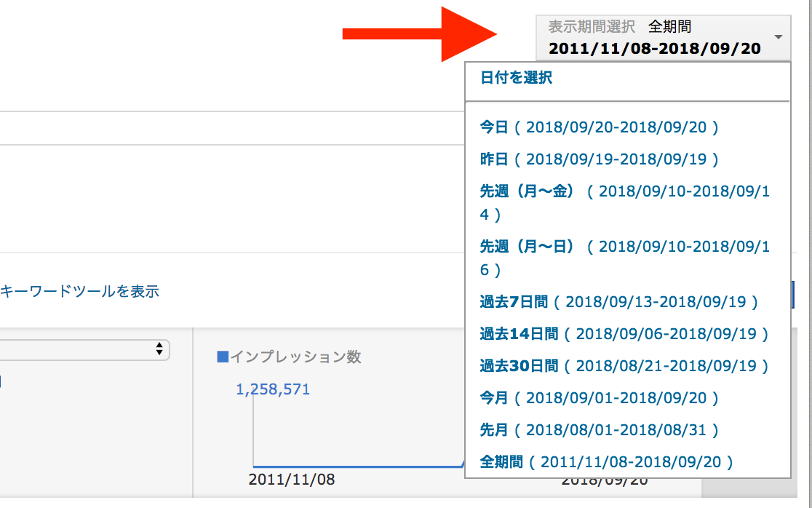Image resolution: width=812 pixels, height=508 pixels.
Task: Click 日付を選択 option
Action: point(517,78)
